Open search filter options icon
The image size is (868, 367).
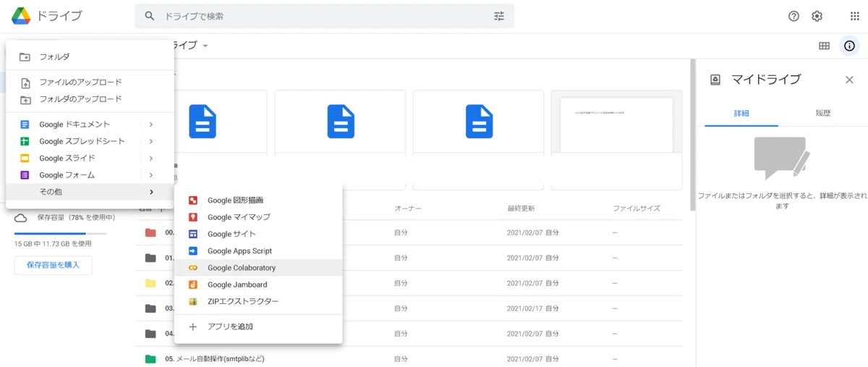[499, 16]
